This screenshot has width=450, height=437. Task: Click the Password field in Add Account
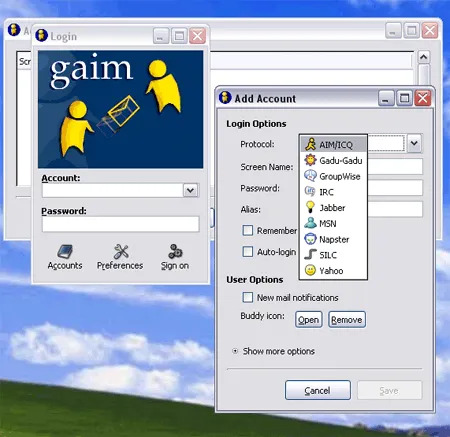(395, 188)
